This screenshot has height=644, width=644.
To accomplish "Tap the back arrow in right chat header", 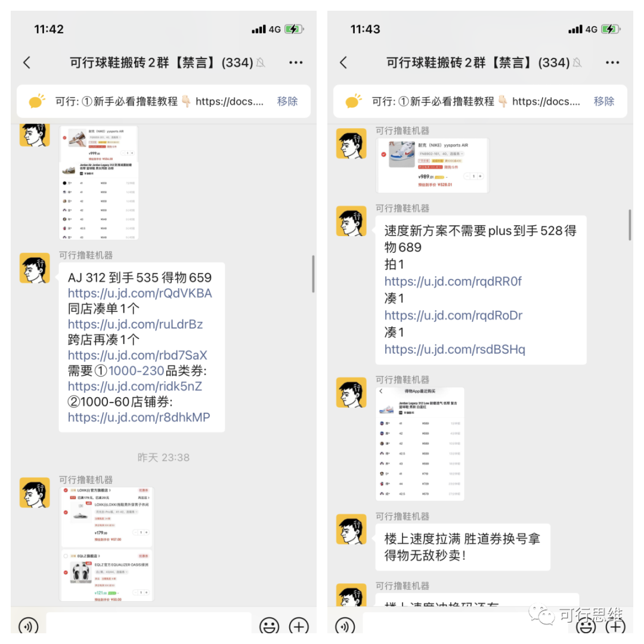I will coord(344,63).
